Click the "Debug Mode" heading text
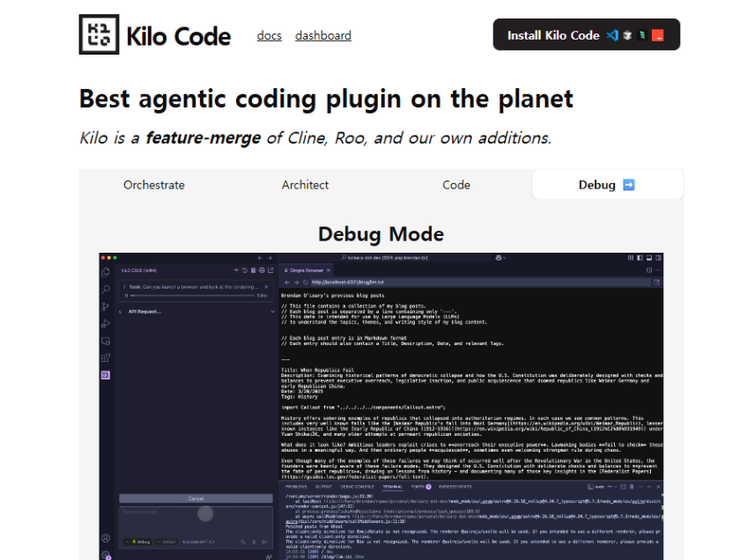This screenshot has height=560, width=740. [x=381, y=234]
